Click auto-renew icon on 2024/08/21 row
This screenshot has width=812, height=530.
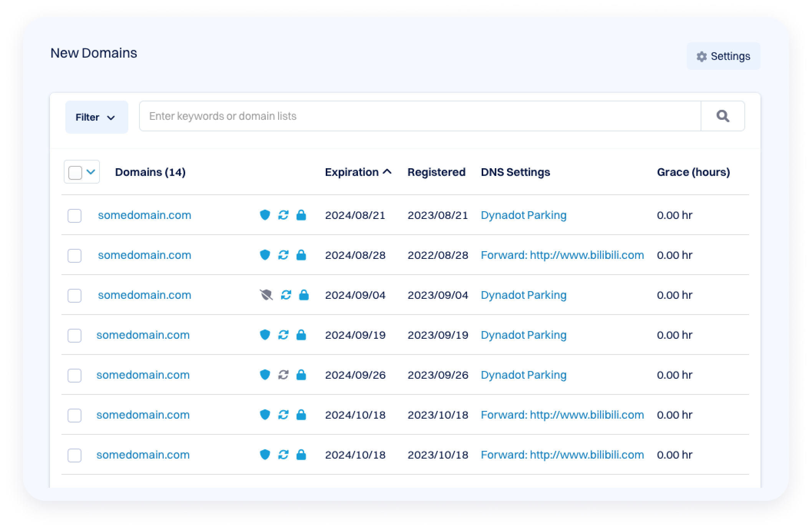283,215
